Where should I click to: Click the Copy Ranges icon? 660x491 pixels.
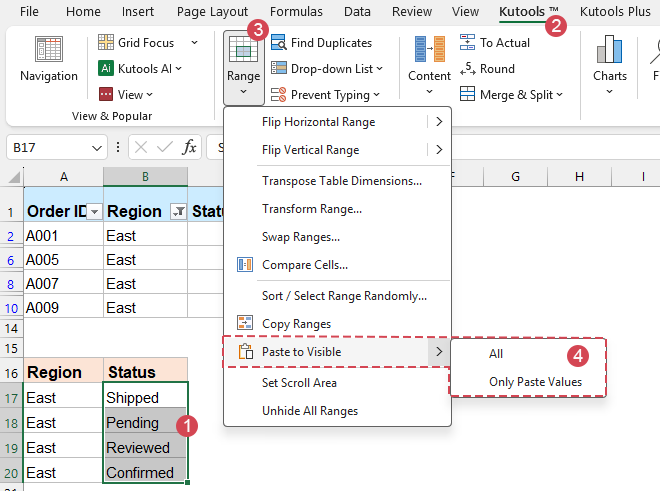click(x=245, y=323)
